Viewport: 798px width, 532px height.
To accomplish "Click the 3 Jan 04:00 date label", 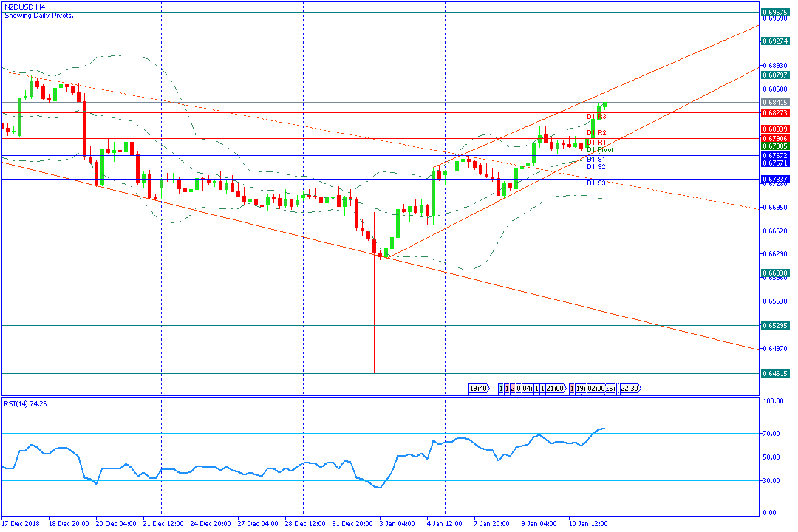I will tap(398, 523).
